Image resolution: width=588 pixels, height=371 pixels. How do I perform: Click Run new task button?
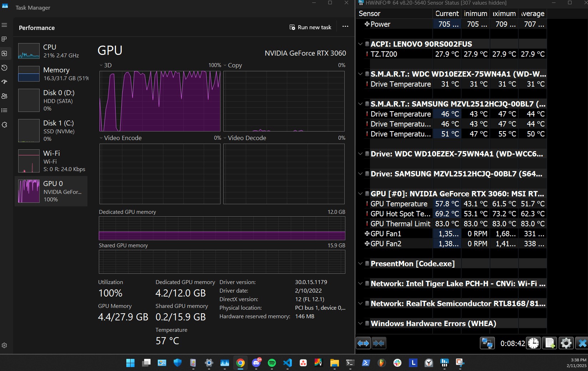pyautogui.click(x=310, y=27)
